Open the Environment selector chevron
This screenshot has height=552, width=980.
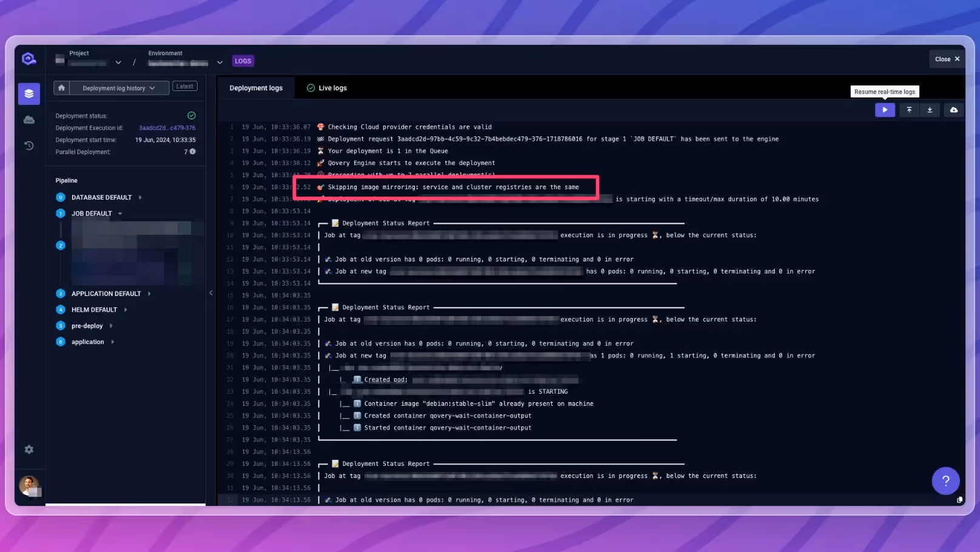[x=220, y=62]
